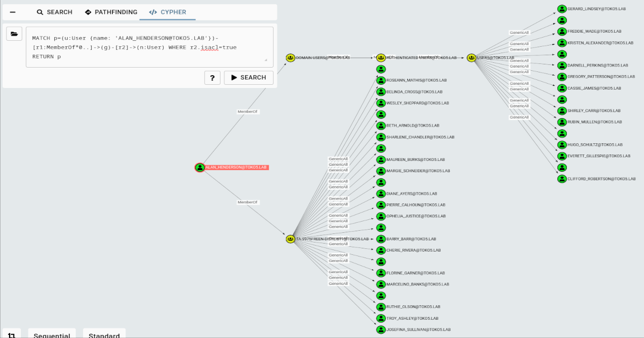The width and height of the screenshot is (644, 338).
Task: Open the saved queries folder icon
Action: pyautogui.click(x=14, y=34)
